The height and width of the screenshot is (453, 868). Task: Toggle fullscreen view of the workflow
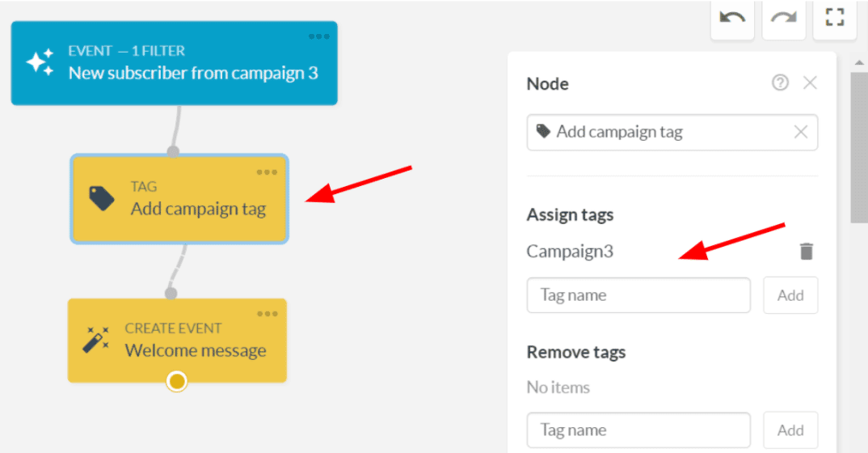click(834, 17)
